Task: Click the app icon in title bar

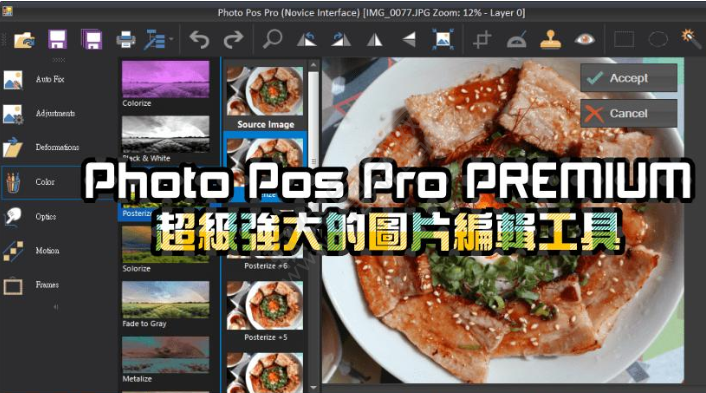Action: 7,11
